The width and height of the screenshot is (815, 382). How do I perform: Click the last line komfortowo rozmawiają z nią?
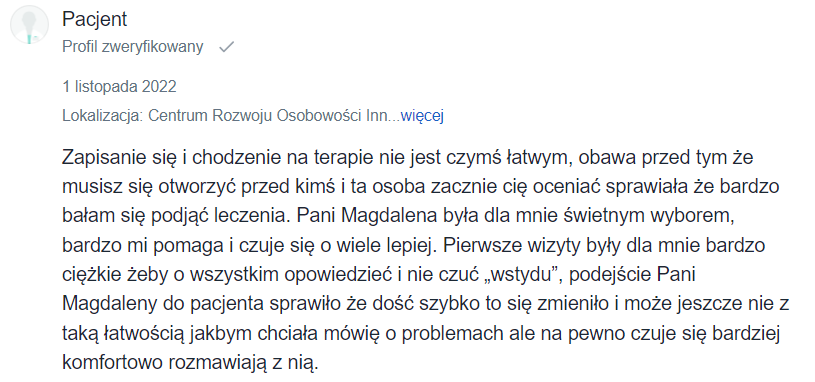(190, 362)
